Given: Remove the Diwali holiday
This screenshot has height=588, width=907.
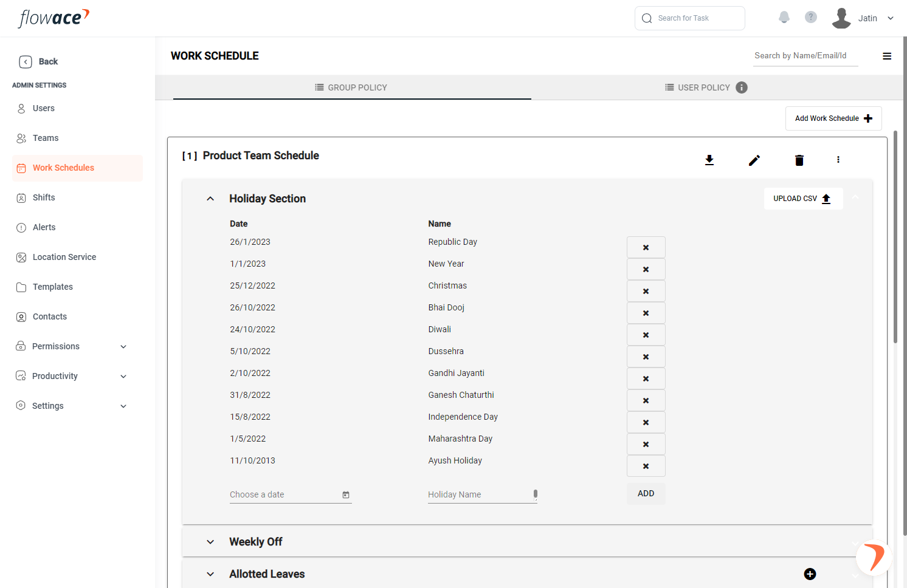Looking at the screenshot, I should [646, 335].
